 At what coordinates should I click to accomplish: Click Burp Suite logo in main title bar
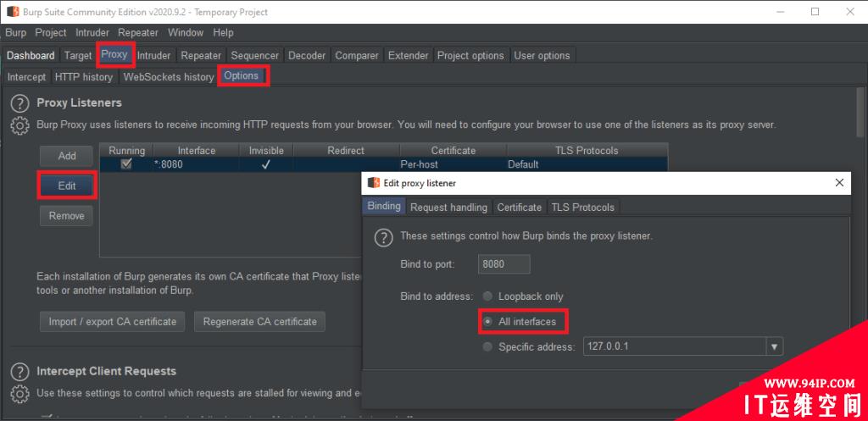click(12, 12)
